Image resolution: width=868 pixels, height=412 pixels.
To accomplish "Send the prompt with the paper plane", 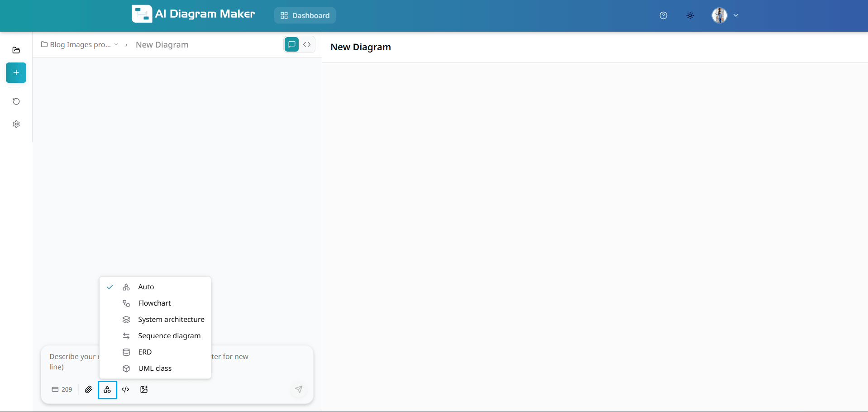I will tap(299, 389).
